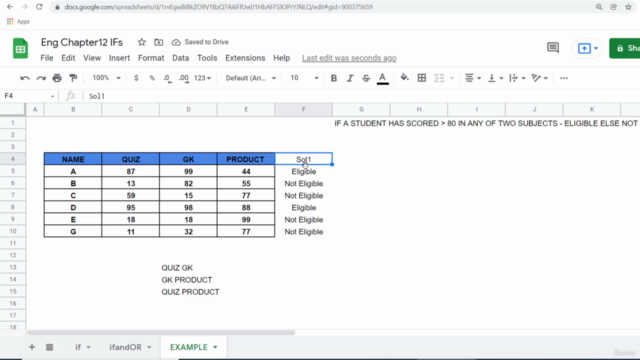This screenshot has height=360, width=640.
Task: Open the zoom 100% dropdown
Action: (x=106, y=78)
